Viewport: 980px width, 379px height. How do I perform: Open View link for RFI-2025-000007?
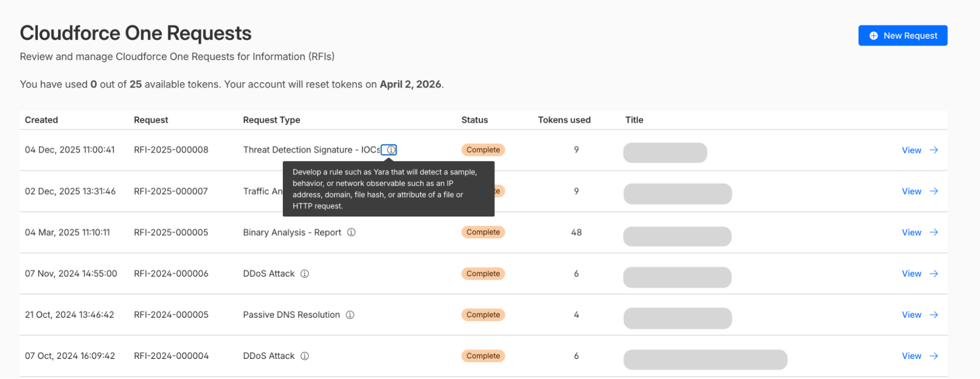pos(911,191)
